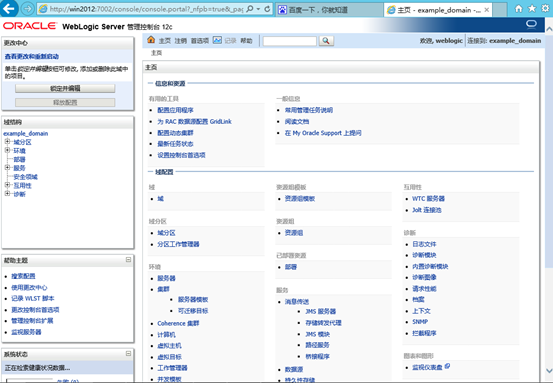The width and height of the screenshot is (553, 383).
Task: Open the browser Home icon at top right
Action: coord(518,9)
